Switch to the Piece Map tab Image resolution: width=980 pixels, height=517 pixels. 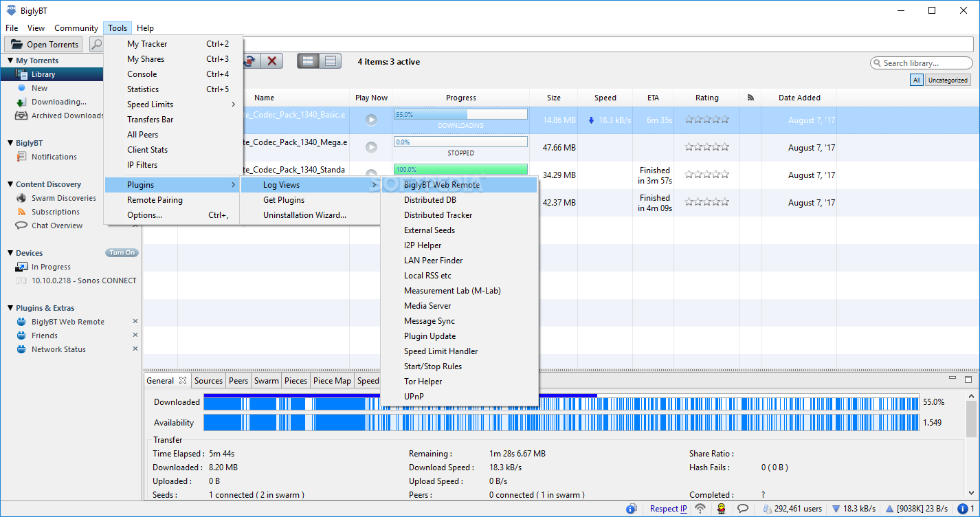coord(332,381)
